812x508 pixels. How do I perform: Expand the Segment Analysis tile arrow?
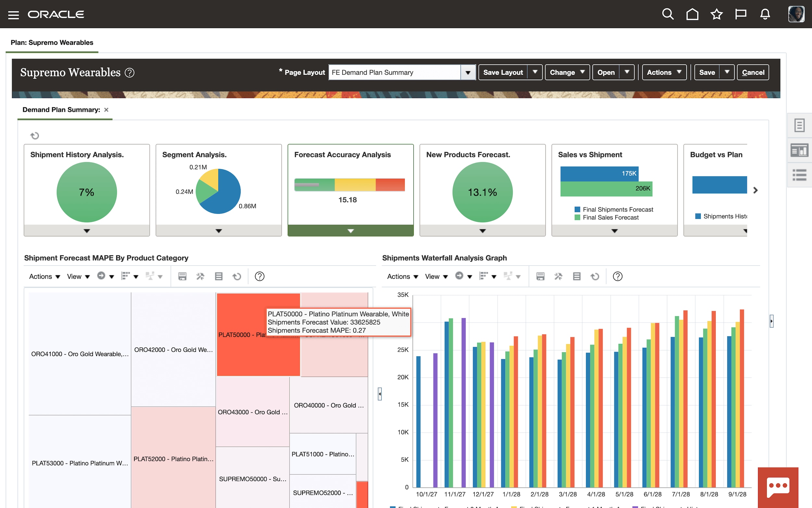point(219,231)
